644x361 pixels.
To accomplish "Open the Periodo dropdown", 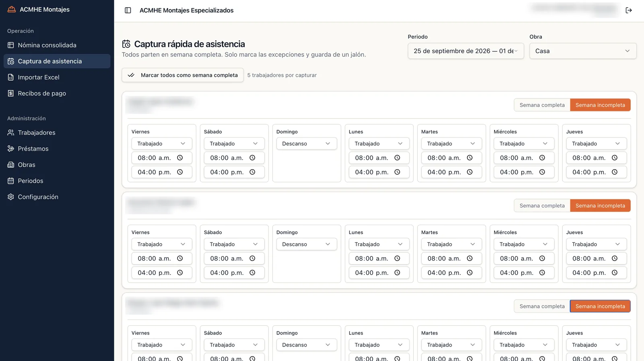I will tap(466, 51).
